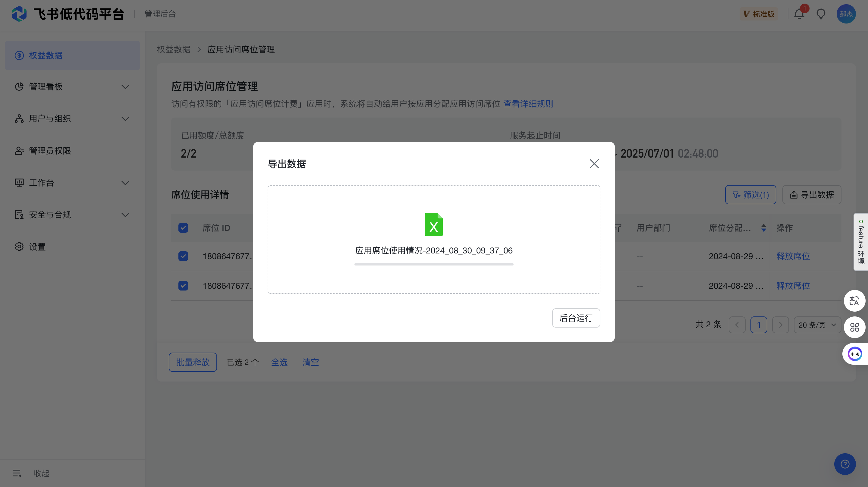Image resolution: width=868 pixels, height=487 pixels.
Task: Open 管理看板 menu item
Action: point(72,86)
